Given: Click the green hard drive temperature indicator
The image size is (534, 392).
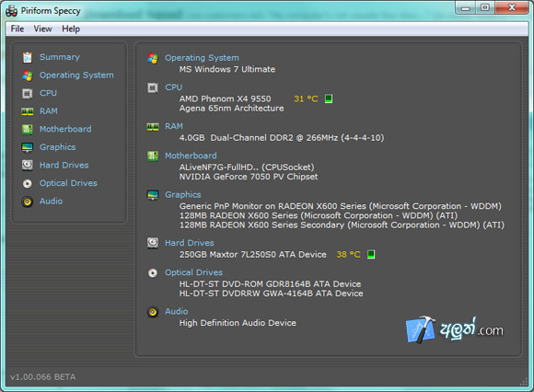Looking at the screenshot, I should [371, 254].
